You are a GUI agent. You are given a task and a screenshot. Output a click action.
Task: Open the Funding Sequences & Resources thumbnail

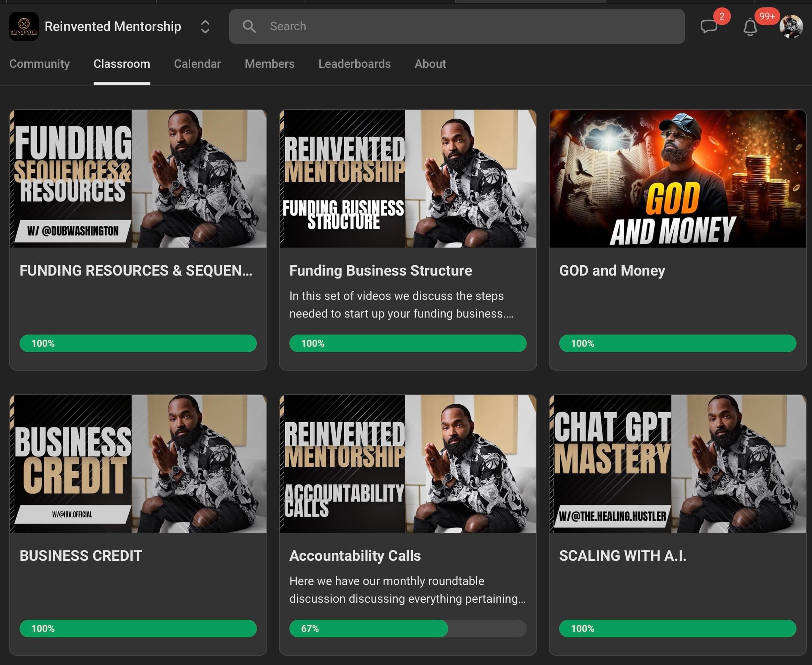138,179
